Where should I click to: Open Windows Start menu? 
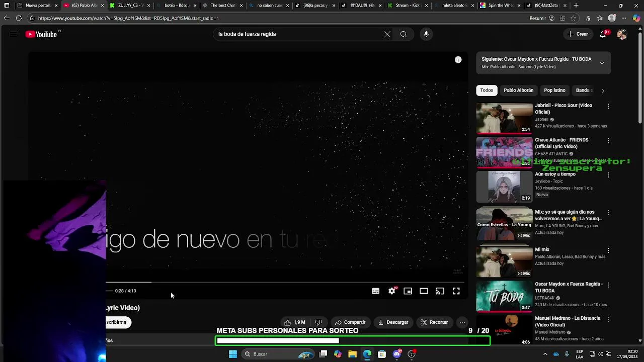click(x=233, y=354)
